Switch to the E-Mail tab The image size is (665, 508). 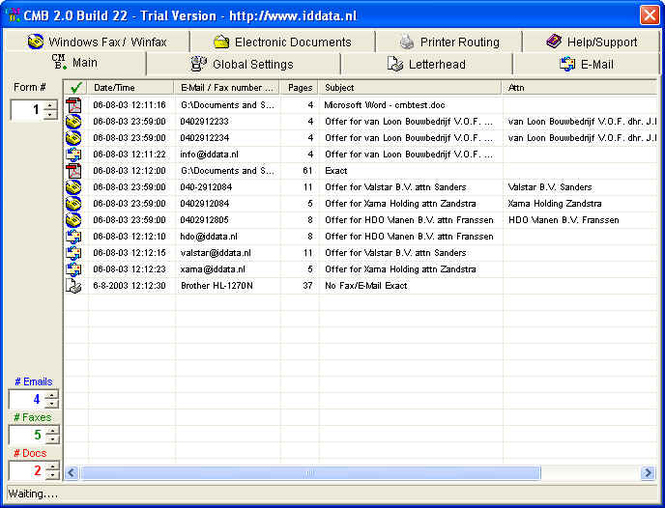click(x=586, y=64)
